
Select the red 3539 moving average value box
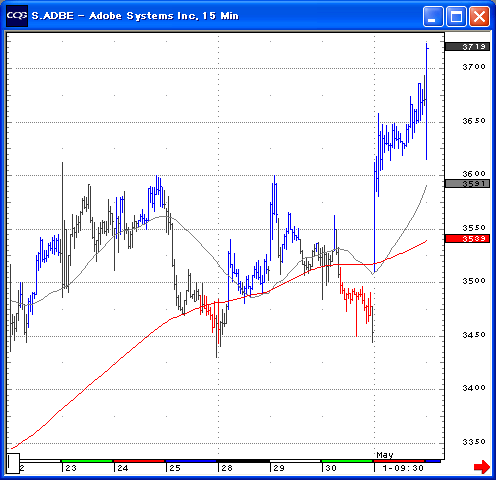coord(467,238)
